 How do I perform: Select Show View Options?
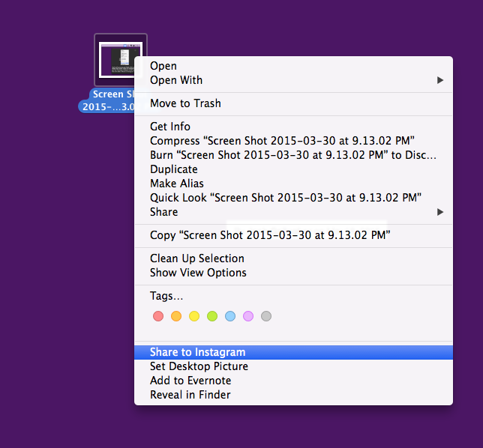pos(293,273)
